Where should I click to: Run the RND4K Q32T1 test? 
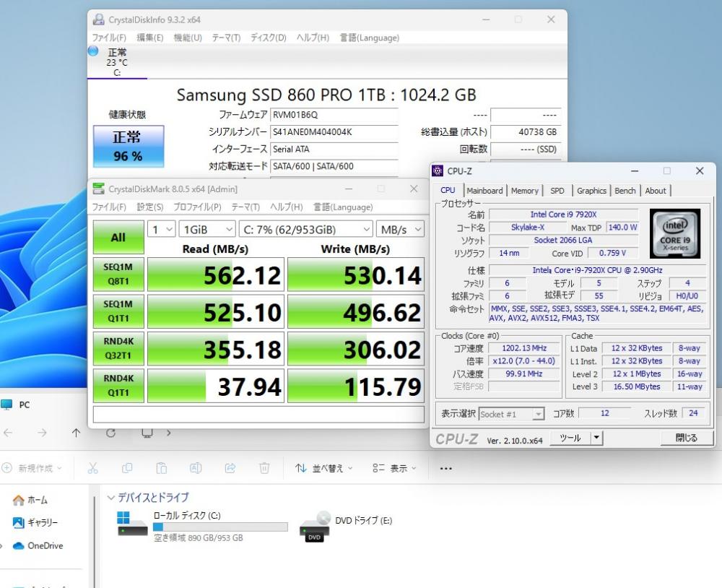pos(118,348)
